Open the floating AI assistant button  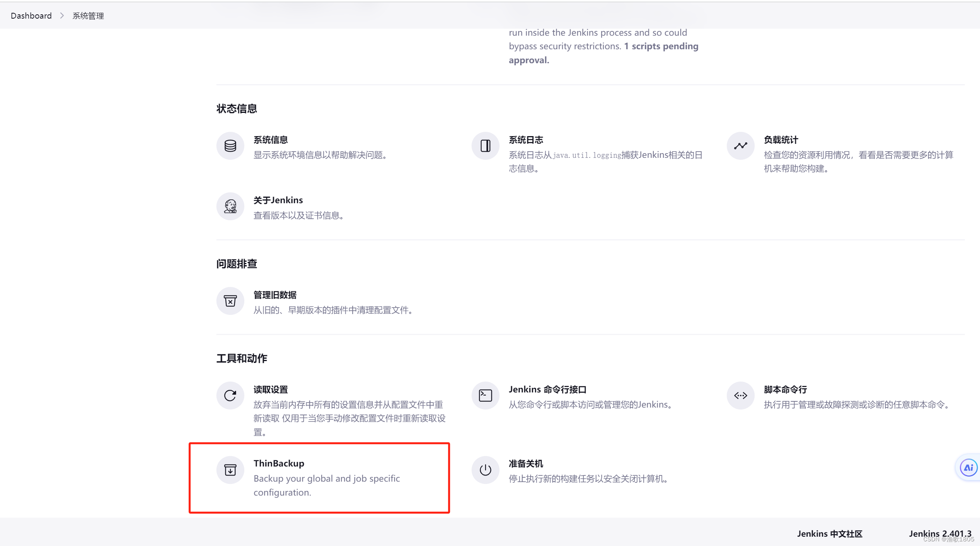968,468
